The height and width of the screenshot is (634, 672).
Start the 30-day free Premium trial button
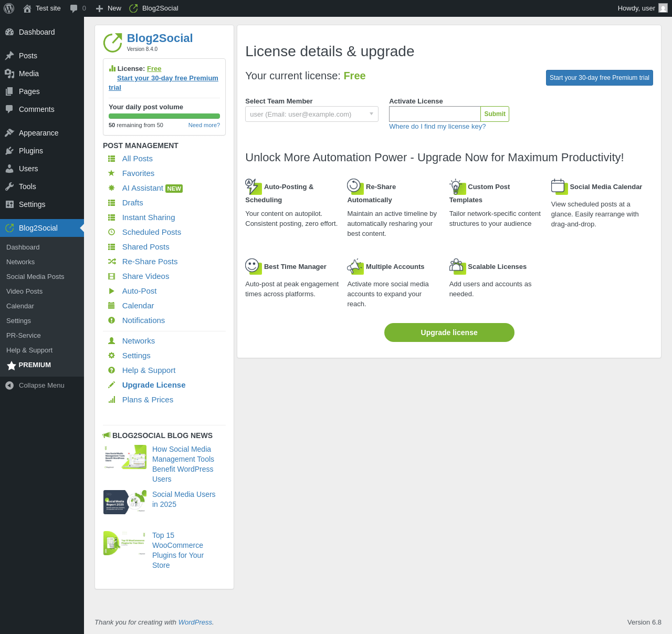pos(600,78)
